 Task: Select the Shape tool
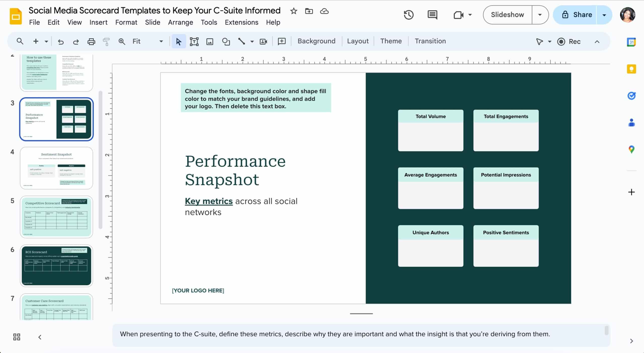pyautogui.click(x=226, y=41)
